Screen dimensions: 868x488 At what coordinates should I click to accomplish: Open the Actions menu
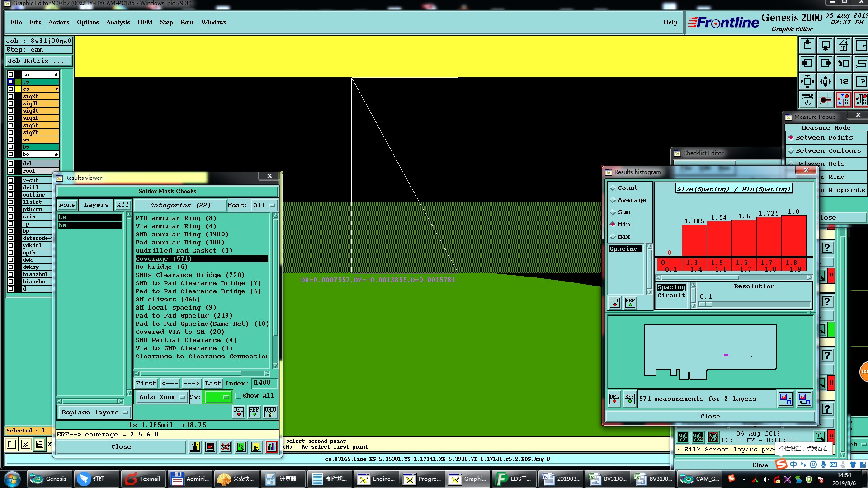click(59, 22)
